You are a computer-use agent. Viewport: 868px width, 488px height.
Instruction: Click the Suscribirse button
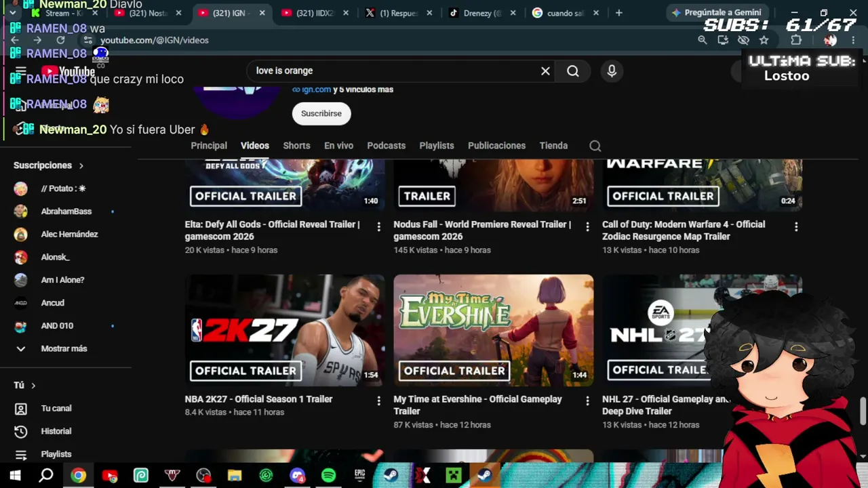coord(321,113)
